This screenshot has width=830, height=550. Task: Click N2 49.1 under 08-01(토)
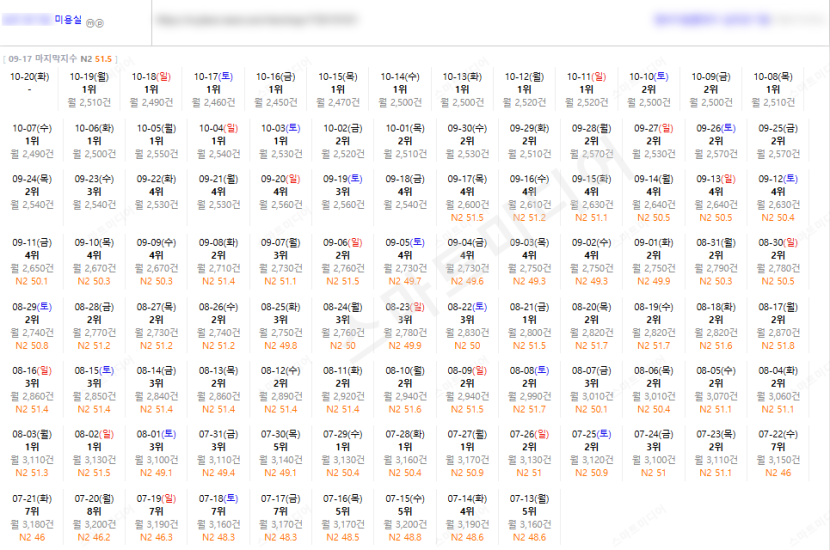tap(157, 473)
